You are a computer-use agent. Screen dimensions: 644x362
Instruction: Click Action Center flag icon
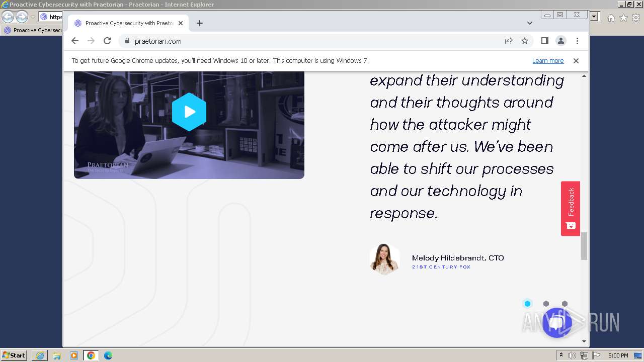(596, 355)
